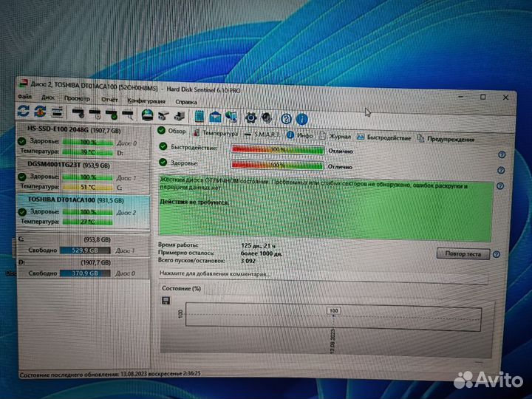Click the disk with magnifier toolbar icon
Image resolution: width=532 pixels, height=399 pixels.
coord(128,115)
